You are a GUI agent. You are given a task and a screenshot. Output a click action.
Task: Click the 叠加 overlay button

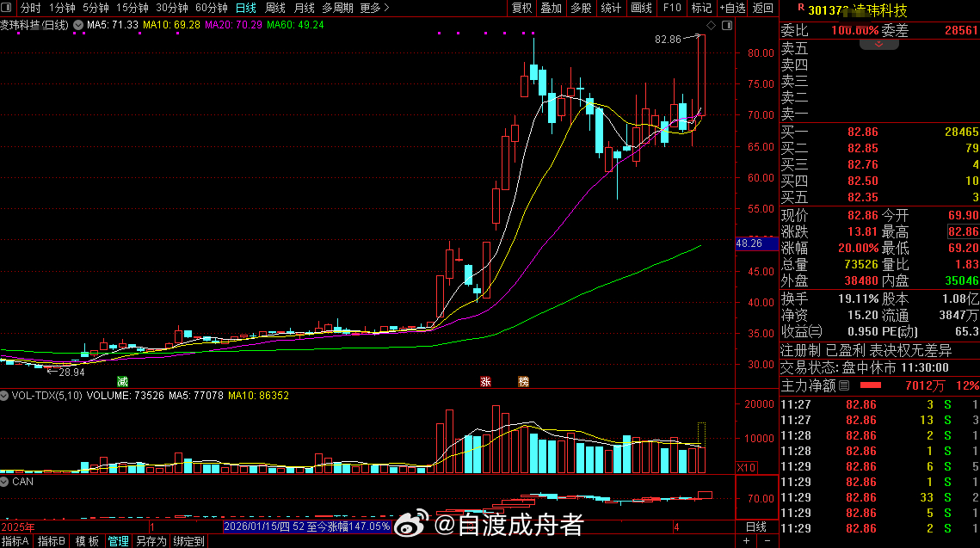click(x=552, y=8)
